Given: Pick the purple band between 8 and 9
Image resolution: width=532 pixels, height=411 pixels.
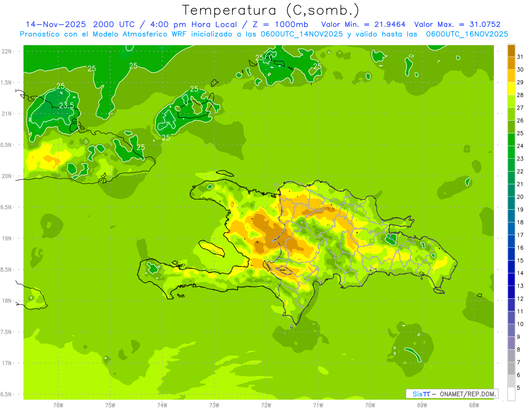Looking at the screenshot, I should click(x=511, y=343).
